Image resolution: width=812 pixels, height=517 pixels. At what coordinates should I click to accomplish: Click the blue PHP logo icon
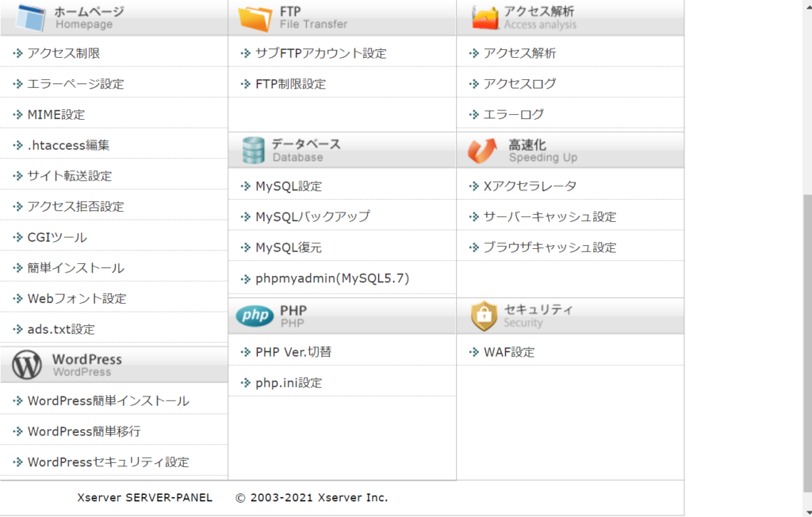click(255, 316)
